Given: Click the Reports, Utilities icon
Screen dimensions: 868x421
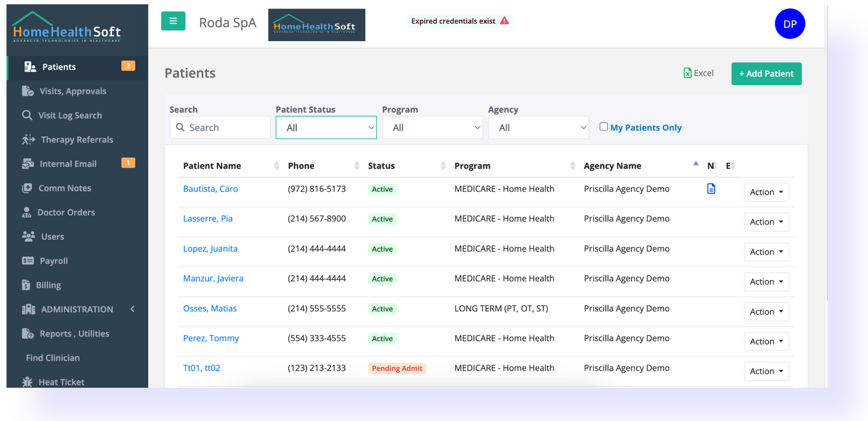Looking at the screenshot, I should tap(28, 333).
